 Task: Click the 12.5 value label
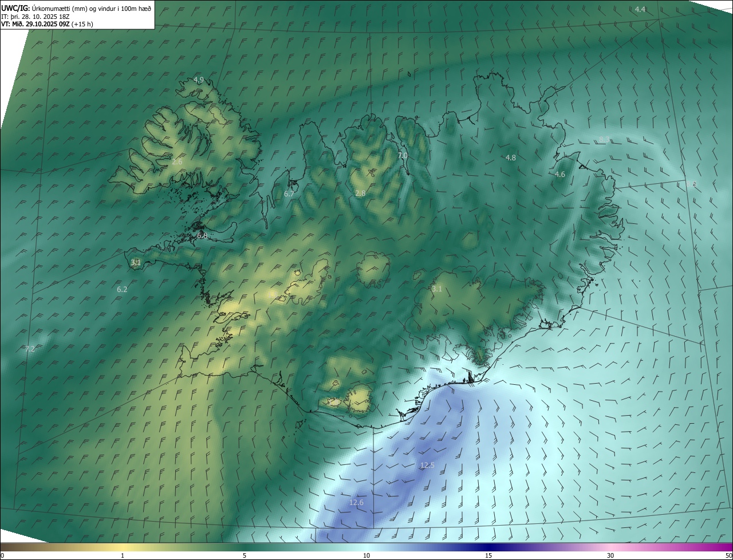coord(427,466)
